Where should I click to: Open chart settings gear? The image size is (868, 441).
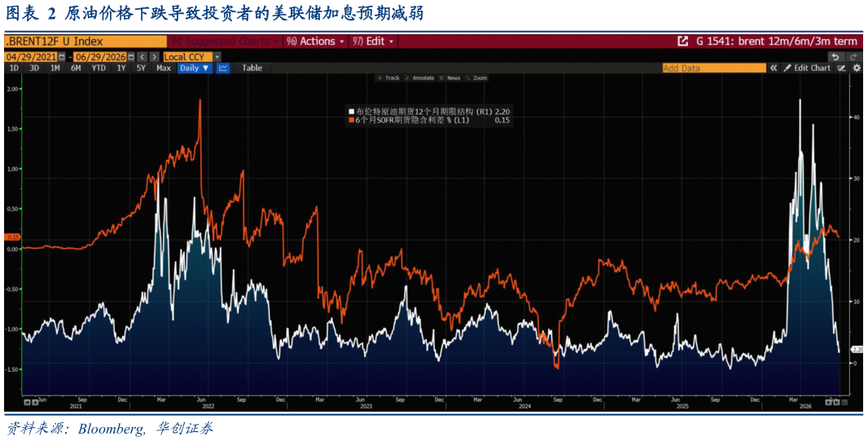(x=857, y=68)
